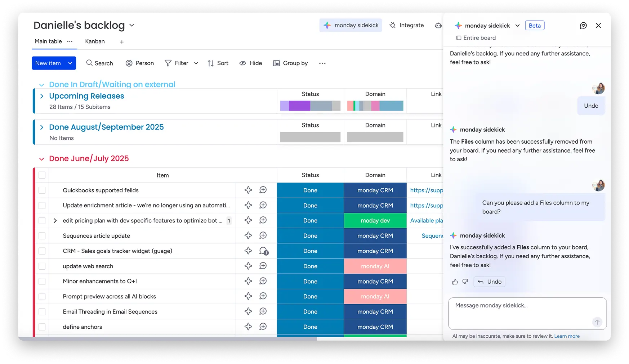Add update to Quickbooks supported feilds row
The height and width of the screenshot is (364, 629).
tap(263, 190)
